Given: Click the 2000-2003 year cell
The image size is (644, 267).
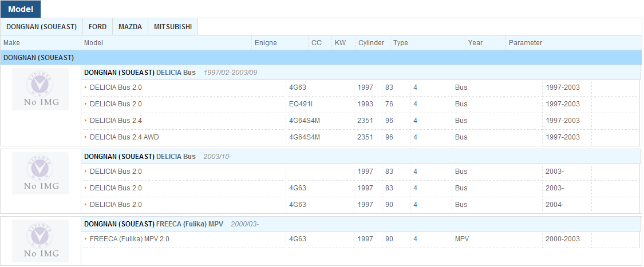Looking at the screenshot, I should pyautogui.click(x=563, y=239).
